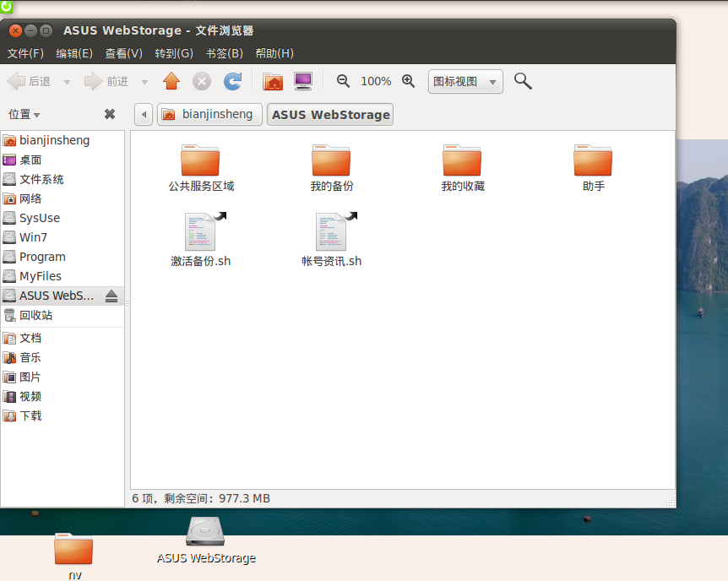Click the path bar left scroll arrow
The image size is (728, 581).
[144, 114]
